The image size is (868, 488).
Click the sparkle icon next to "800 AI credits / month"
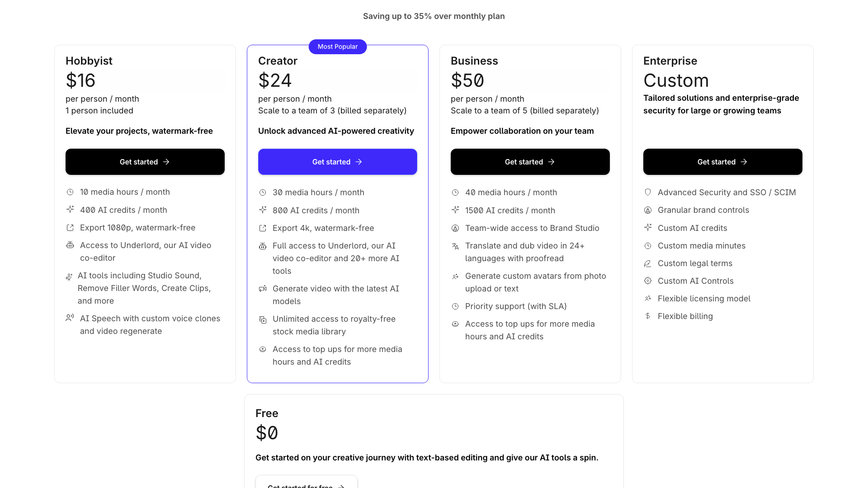[x=263, y=210]
